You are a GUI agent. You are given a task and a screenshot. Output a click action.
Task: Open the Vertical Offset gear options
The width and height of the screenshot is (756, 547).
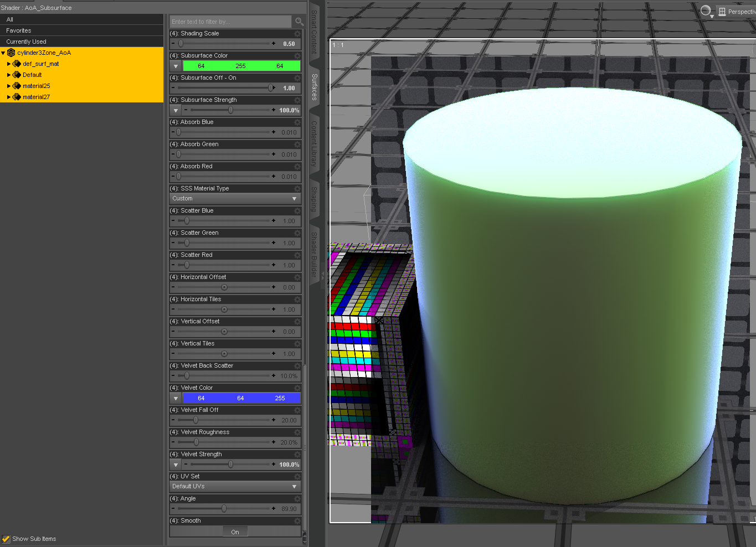point(297,322)
